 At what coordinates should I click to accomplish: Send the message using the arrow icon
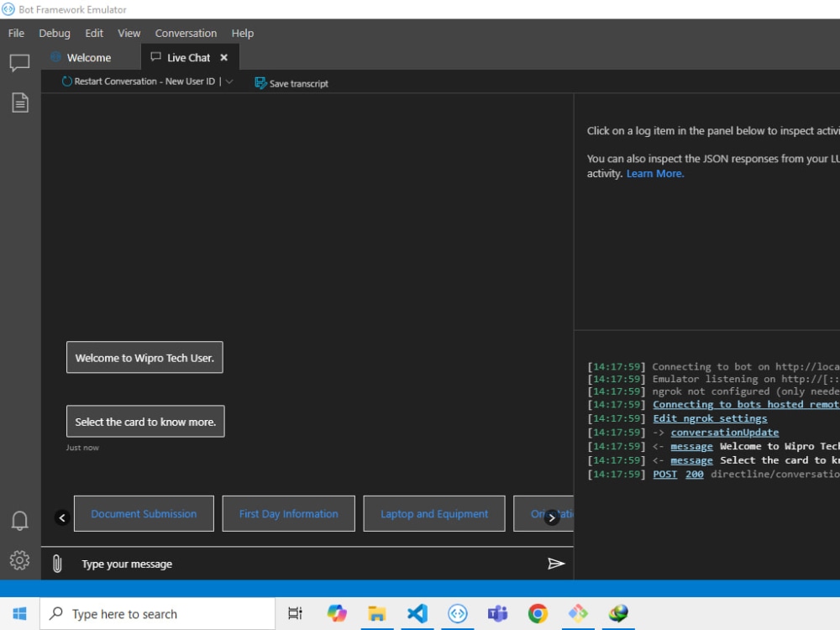[555, 564]
